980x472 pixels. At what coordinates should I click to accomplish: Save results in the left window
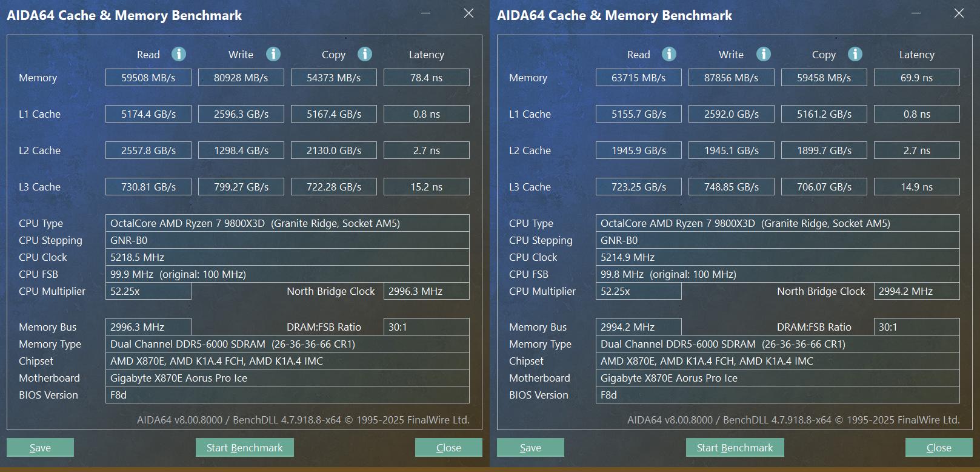click(x=40, y=448)
